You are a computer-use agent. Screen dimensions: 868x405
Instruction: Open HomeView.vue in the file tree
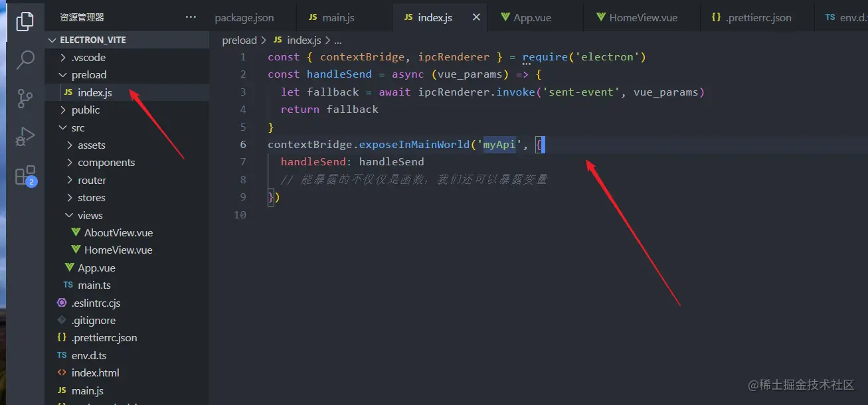(127, 250)
